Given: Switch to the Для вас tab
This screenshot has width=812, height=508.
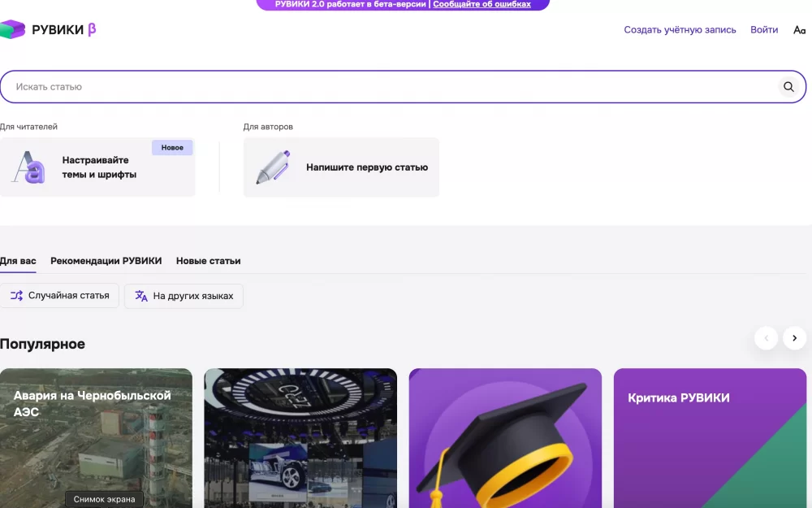Looking at the screenshot, I should click(x=18, y=261).
